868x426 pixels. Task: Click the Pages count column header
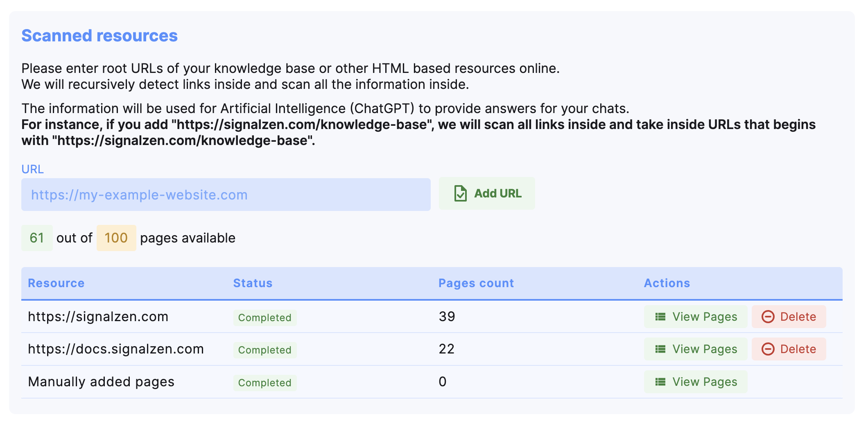click(x=476, y=283)
